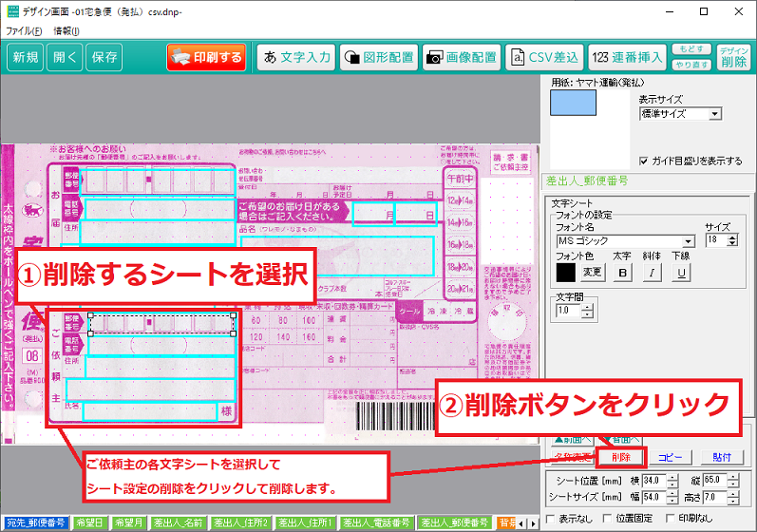Select the dashed sender postal code sheet
The height and width of the screenshot is (532, 757).
click(x=161, y=324)
